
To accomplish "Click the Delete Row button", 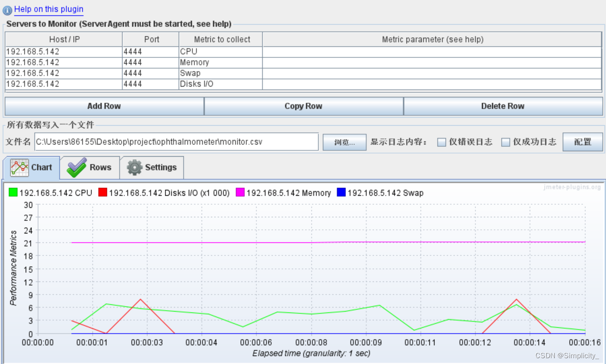I will tap(503, 106).
